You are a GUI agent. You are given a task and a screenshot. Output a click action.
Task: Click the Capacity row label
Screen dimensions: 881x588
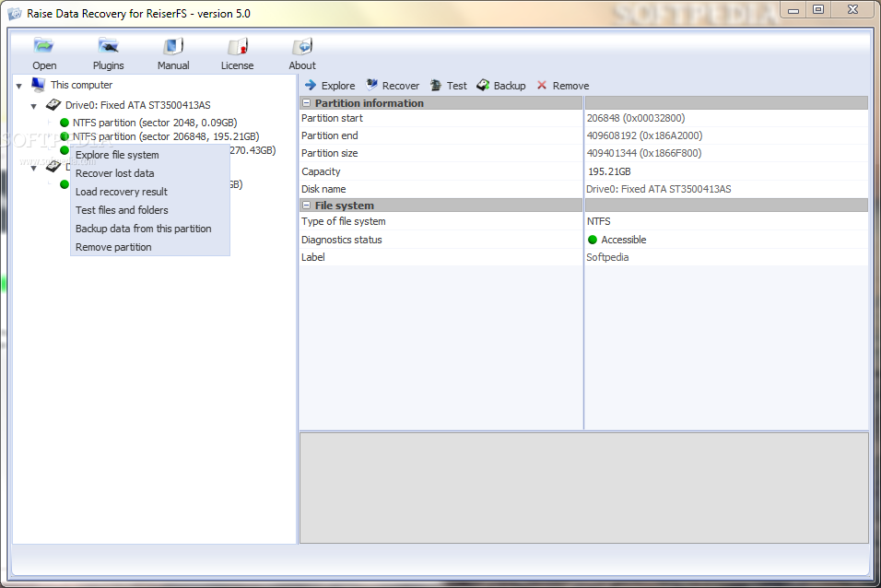[x=321, y=171]
